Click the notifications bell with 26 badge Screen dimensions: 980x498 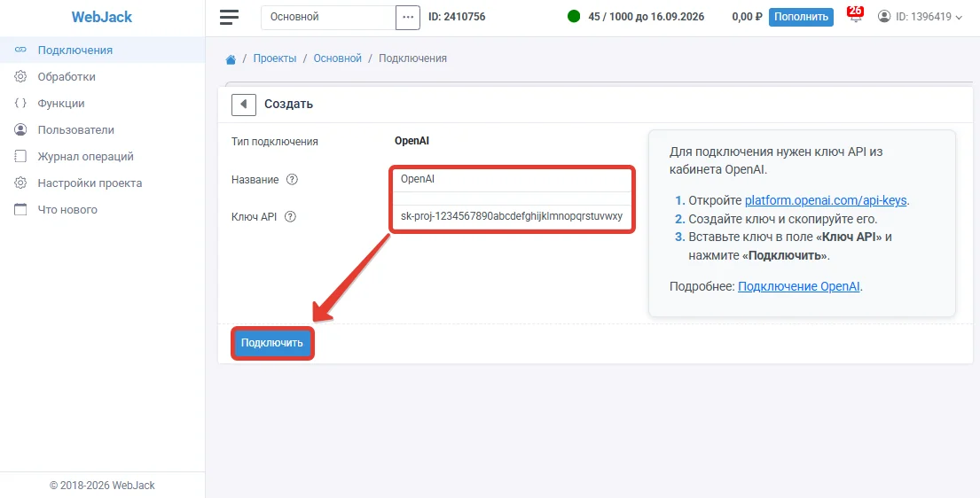click(854, 15)
